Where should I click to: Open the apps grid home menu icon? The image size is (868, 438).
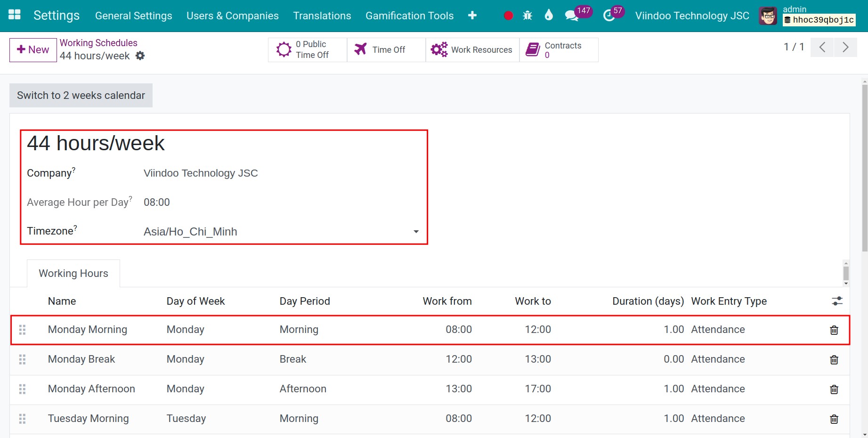[15, 15]
